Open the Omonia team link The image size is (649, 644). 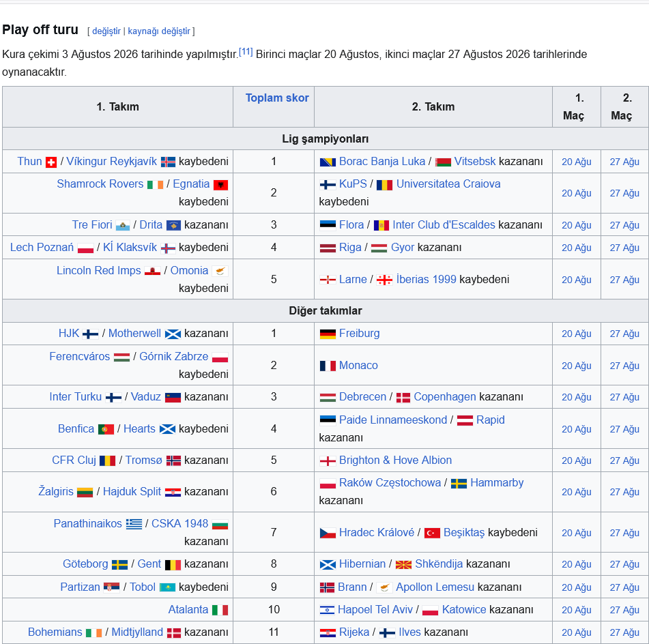pos(189,270)
